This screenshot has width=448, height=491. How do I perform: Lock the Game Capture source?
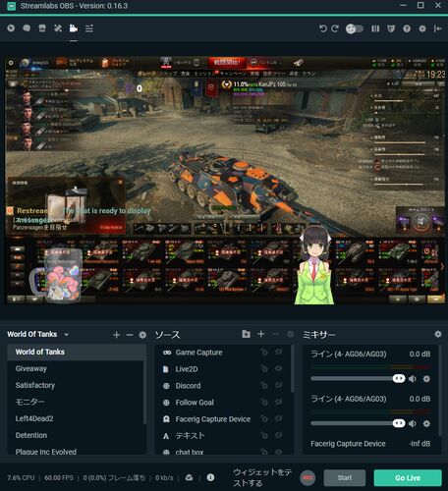pos(264,353)
